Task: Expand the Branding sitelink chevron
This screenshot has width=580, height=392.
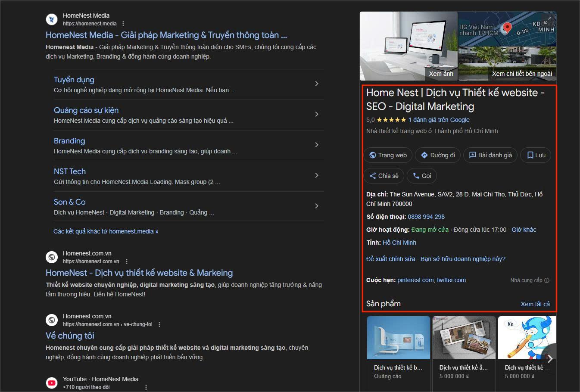Action: tap(317, 145)
